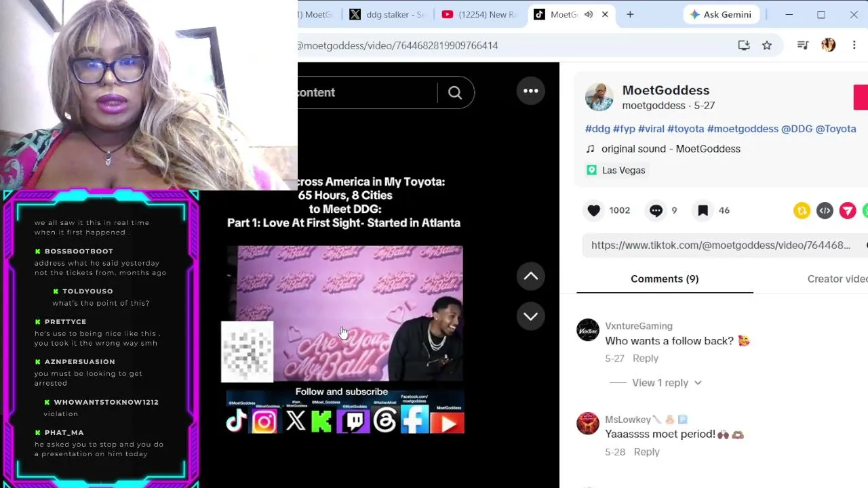
Task: Open the Chrome profile avatar
Action: coord(828,45)
